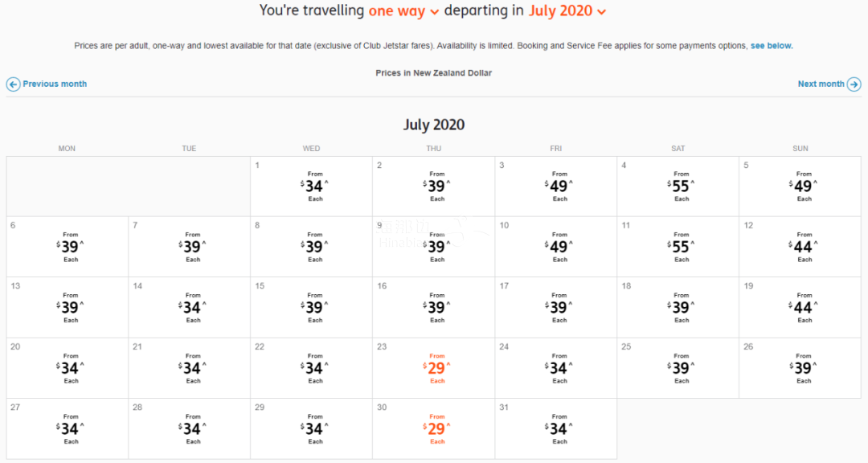Click the Next month right-arrow icon
The image size is (868, 463).
[x=854, y=84]
